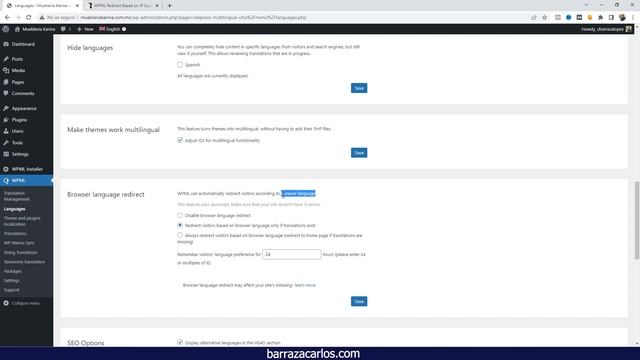Open the Settings menu in sidebar
Viewport: 640px width, 360px height.
tap(20, 154)
